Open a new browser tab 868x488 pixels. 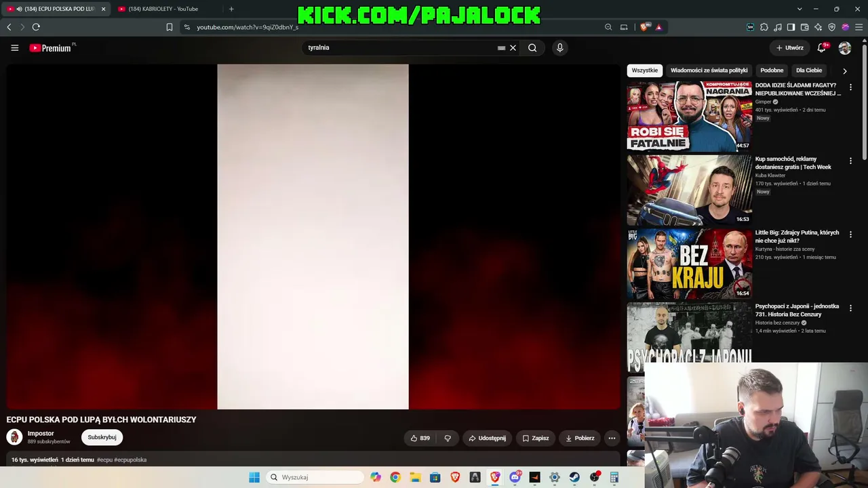[231, 9]
